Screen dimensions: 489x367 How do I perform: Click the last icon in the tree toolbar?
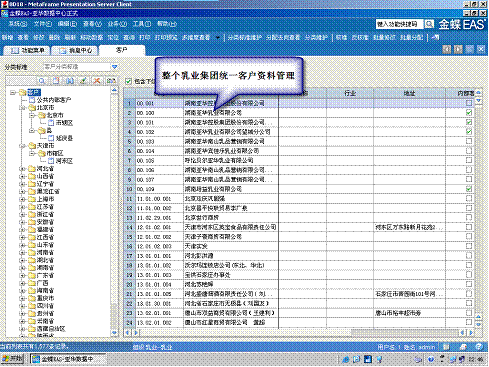111,81
